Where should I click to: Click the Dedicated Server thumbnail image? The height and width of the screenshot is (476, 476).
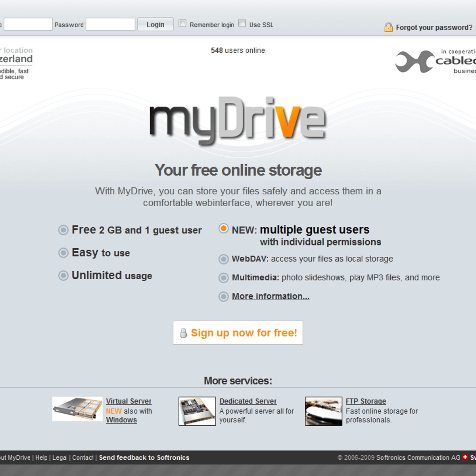(x=197, y=411)
